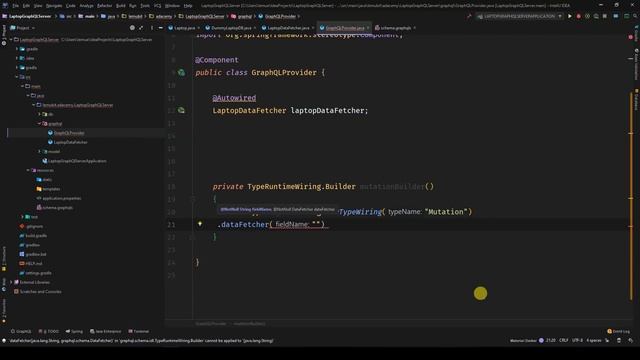Viewport: 640px width, 360px height.
Task: Click the green bean gutter icon beside class GraphQLProvider
Action: pos(181,73)
